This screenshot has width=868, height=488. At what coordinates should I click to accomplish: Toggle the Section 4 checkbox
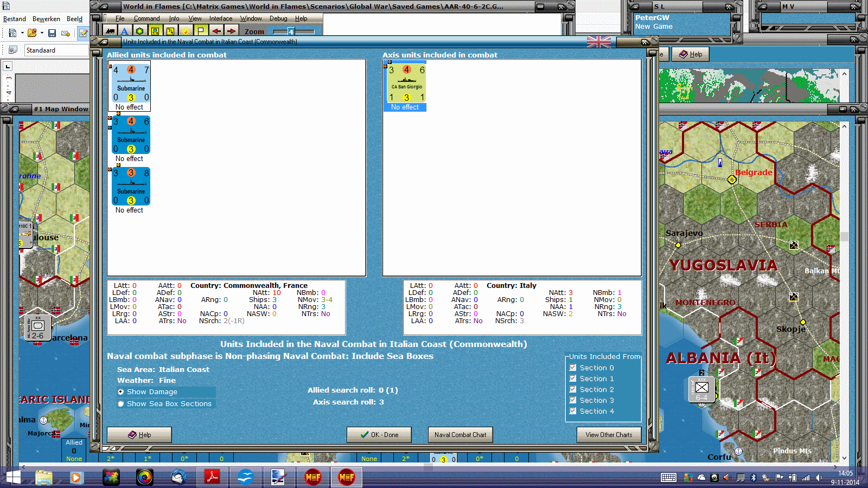[573, 411]
